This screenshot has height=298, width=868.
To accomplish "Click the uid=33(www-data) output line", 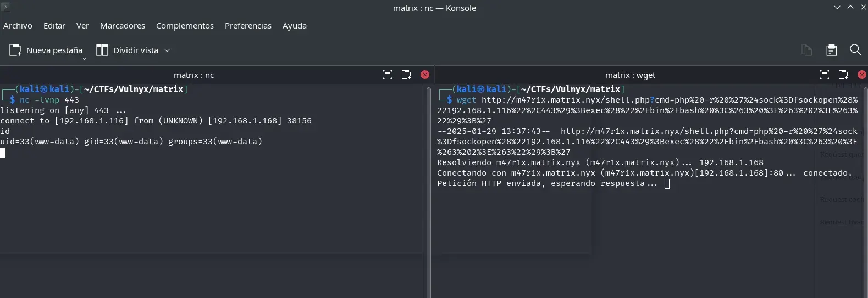I will coord(131,142).
